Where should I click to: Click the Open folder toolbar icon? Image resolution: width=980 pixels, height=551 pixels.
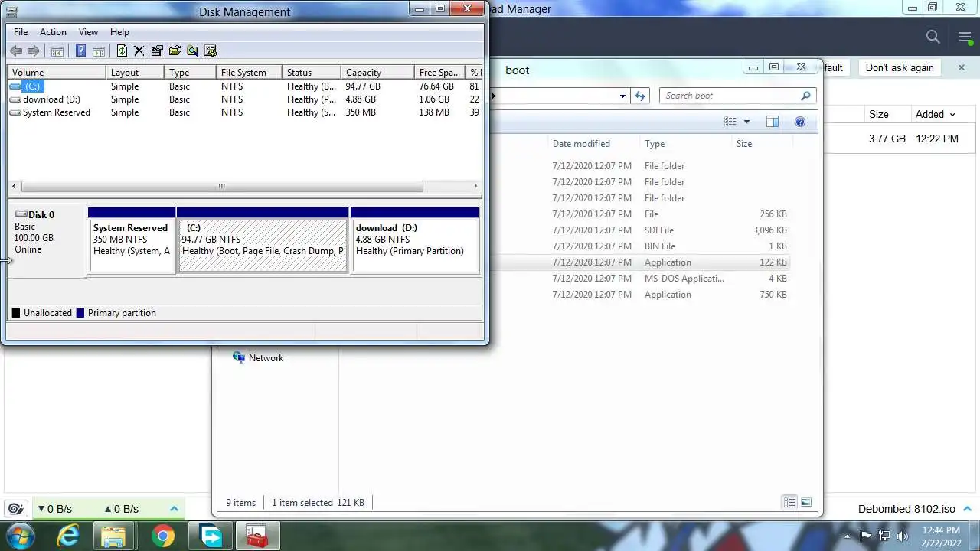click(x=175, y=51)
